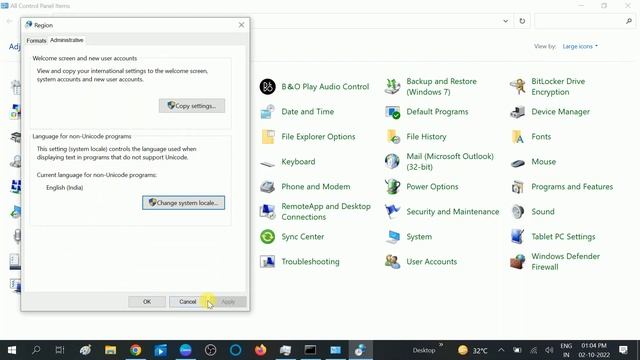640x360 pixels.
Task: Open the notification center
Action: 623,350
